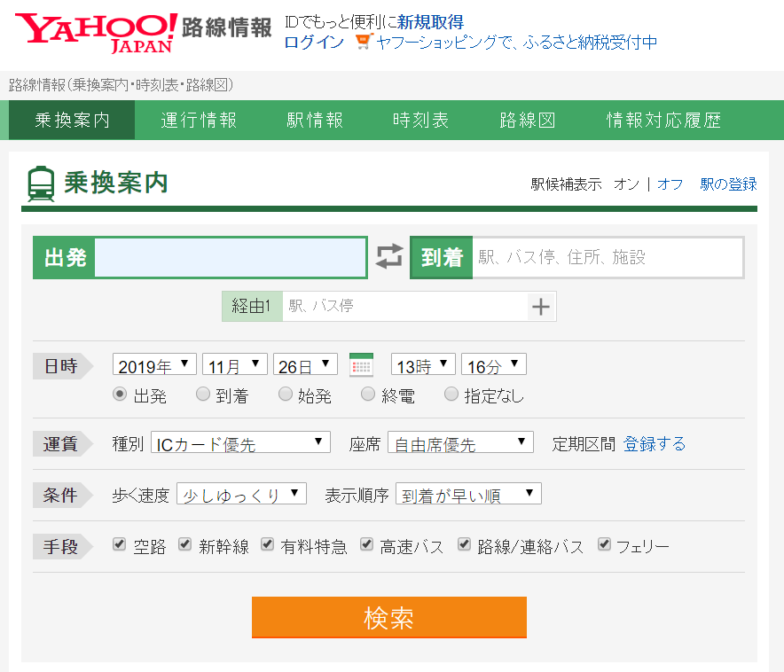Select the 出発 radio button
This screenshot has height=672, width=784.
[120, 395]
